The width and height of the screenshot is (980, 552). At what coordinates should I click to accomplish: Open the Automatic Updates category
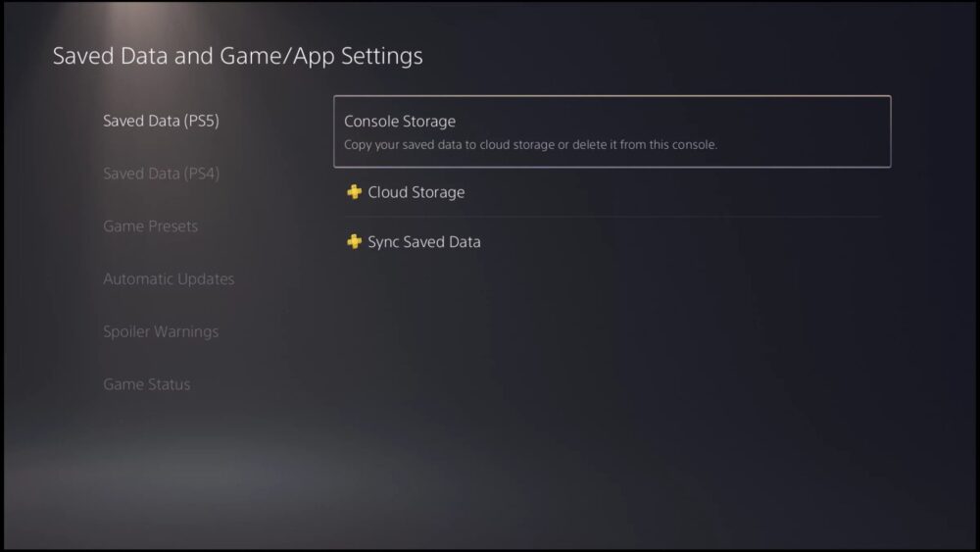(x=169, y=279)
